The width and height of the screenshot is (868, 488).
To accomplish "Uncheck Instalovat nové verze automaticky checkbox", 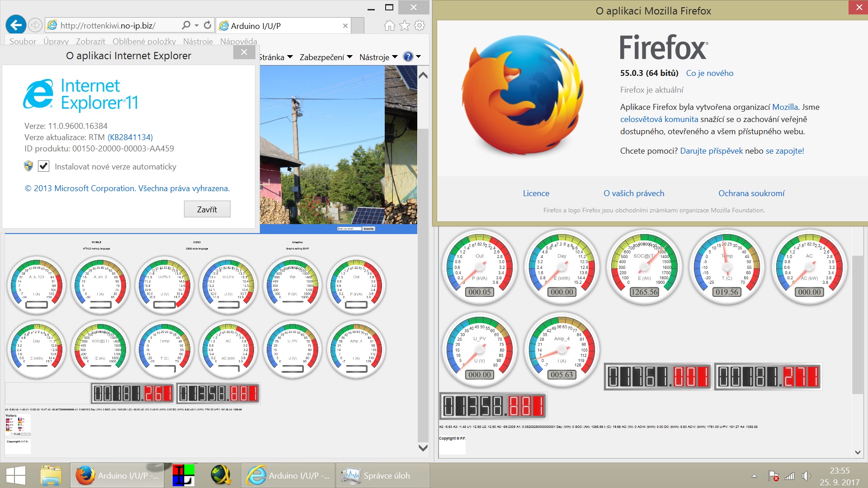I will (44, 166).
